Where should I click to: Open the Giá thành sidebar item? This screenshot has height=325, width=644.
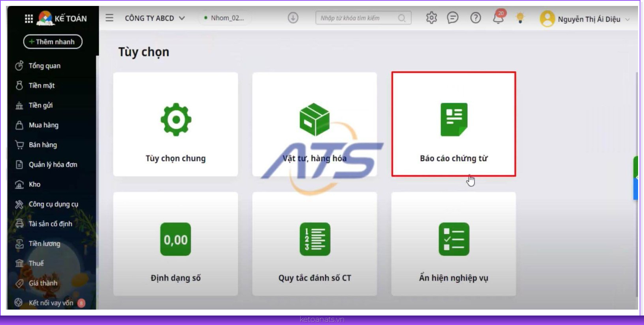(36, 283)
